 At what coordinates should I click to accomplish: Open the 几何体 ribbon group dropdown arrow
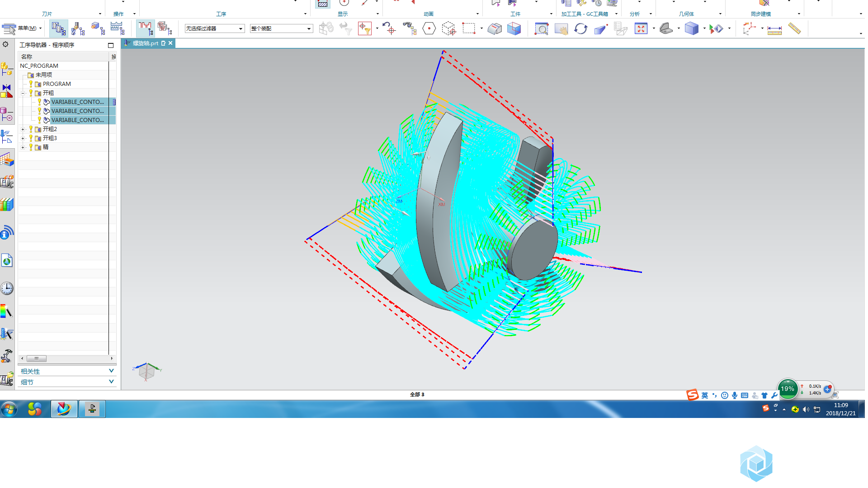click(x=720, y=14)
